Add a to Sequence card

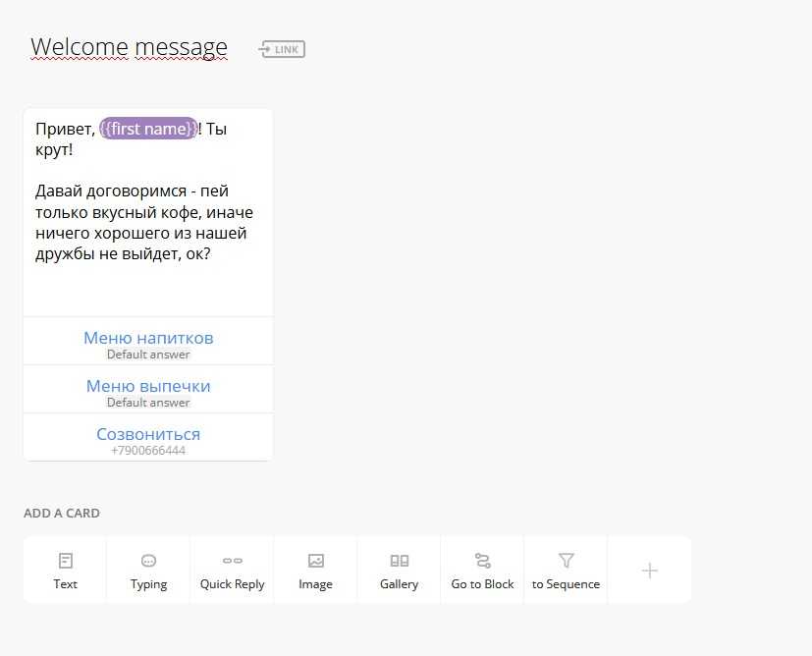[x=566, y=571]
